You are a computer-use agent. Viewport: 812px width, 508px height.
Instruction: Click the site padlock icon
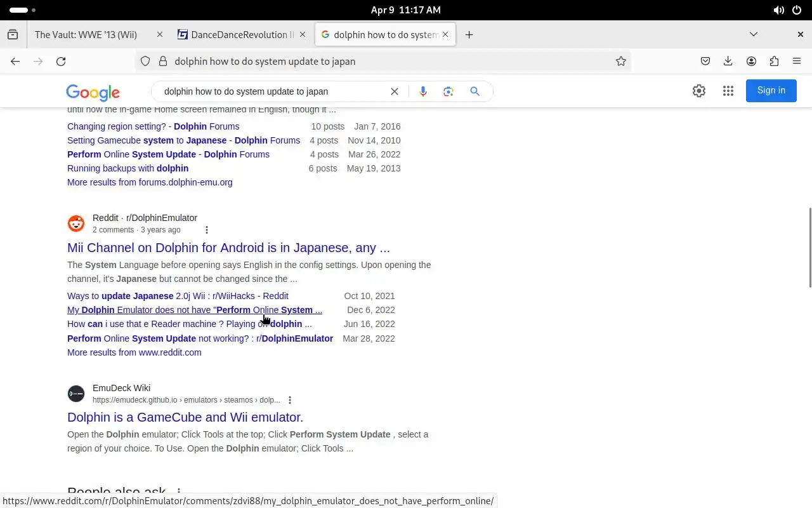[162, 62]
